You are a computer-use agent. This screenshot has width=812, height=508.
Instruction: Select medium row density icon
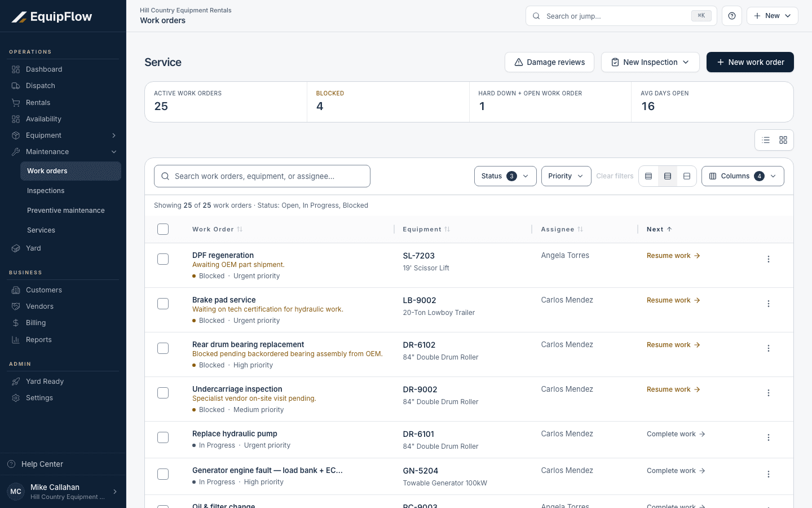click(668, 176)
